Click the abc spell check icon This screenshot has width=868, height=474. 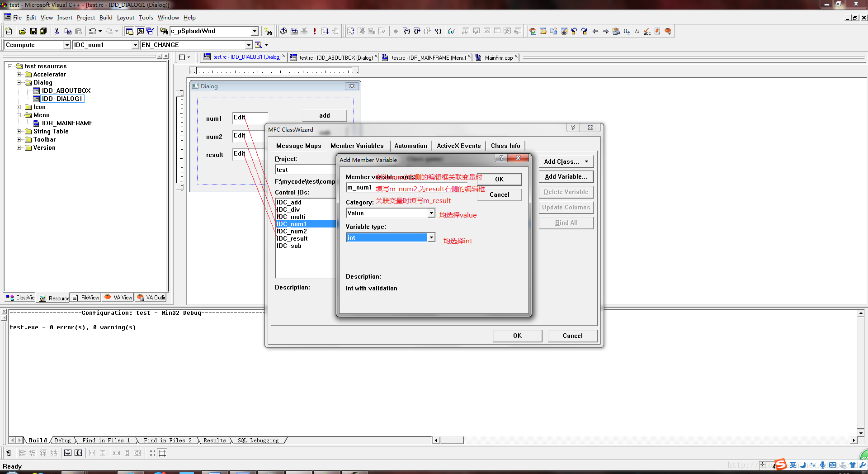point(647,31)
